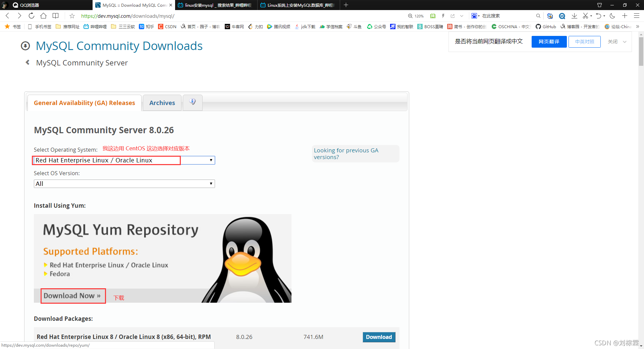Show more bookmarks overflow chevron

(637, 27)
